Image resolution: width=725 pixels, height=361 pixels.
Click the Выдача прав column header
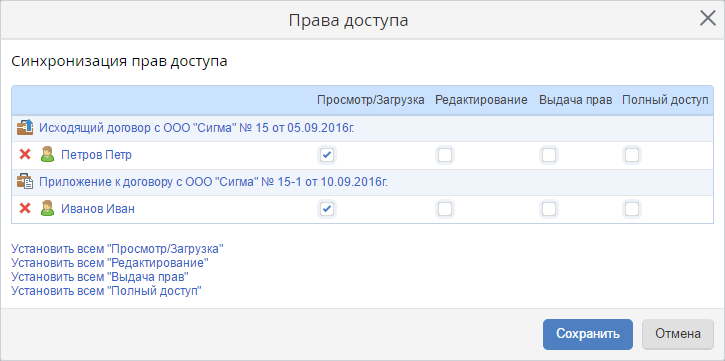(x=576, y=100)
